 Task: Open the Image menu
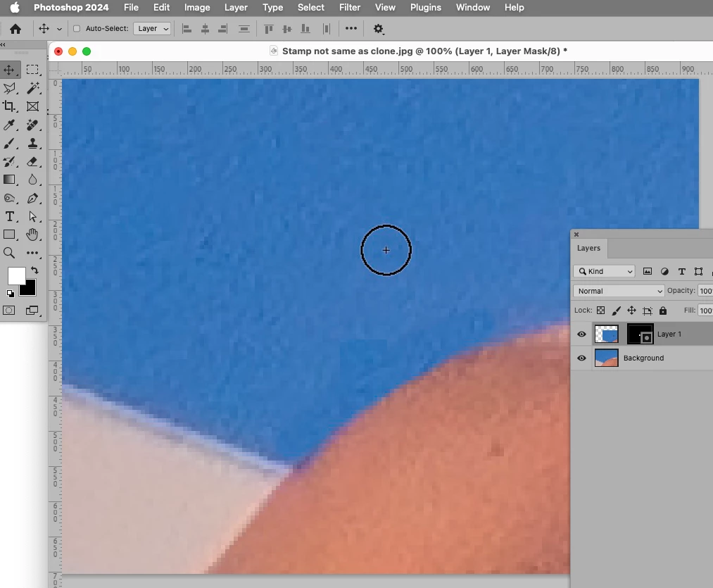tap(197, 7)
